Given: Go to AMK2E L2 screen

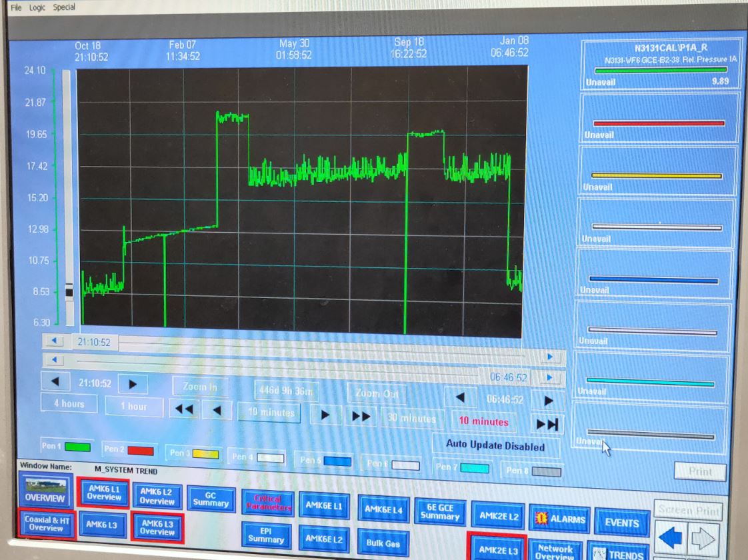Looking at the screenshot, I should [498, 515].
